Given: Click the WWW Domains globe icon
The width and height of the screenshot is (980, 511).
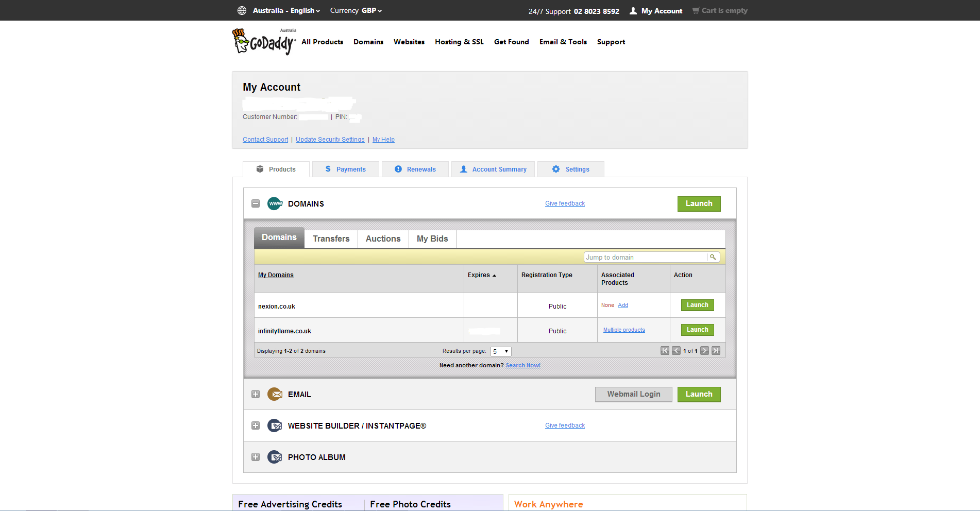Looking at the screenshot, I should (275, 203).
